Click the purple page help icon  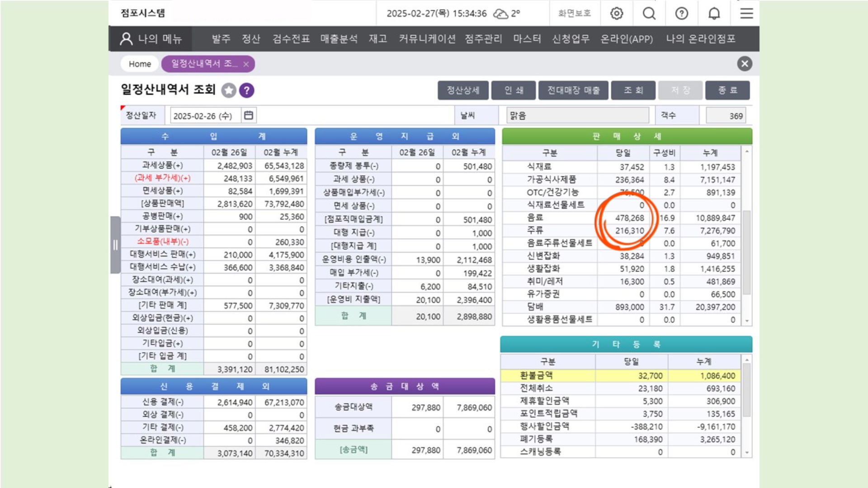coord(246,90)
